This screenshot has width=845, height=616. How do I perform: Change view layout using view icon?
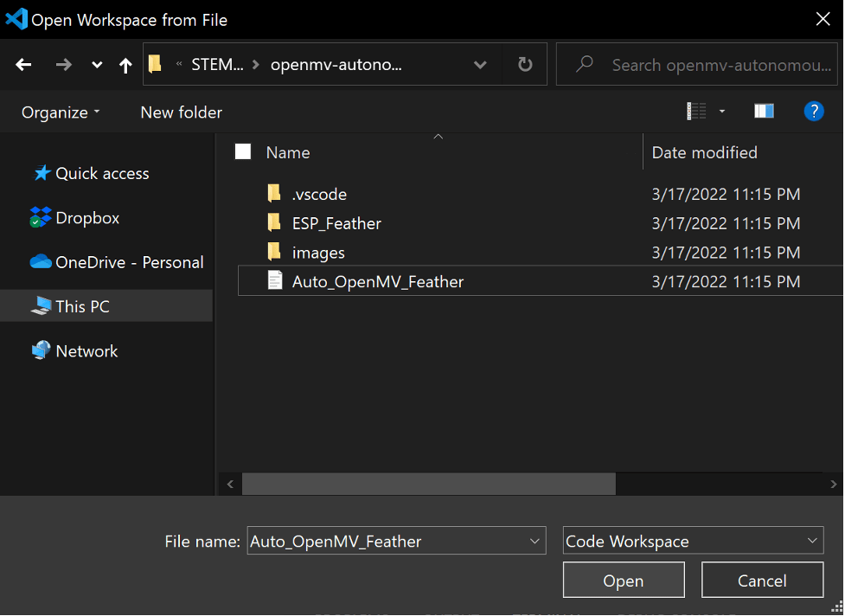[x=696, y=112]
